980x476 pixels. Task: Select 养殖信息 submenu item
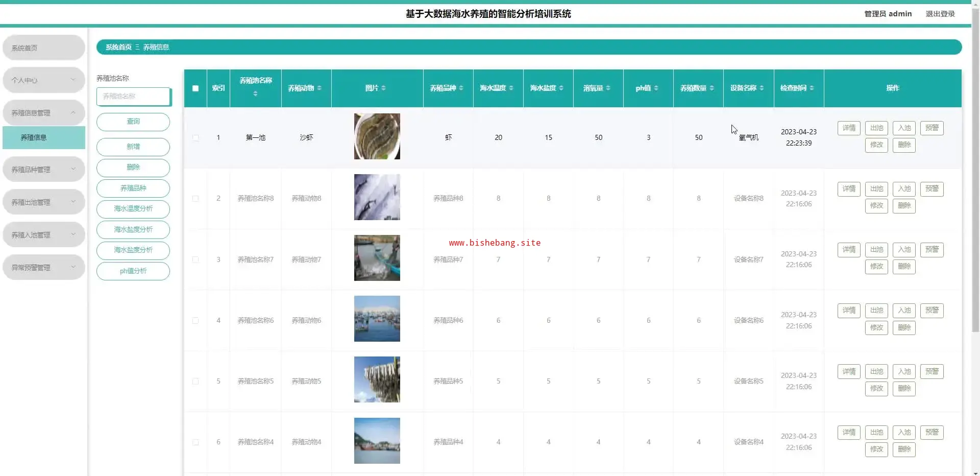click(43, 138)
